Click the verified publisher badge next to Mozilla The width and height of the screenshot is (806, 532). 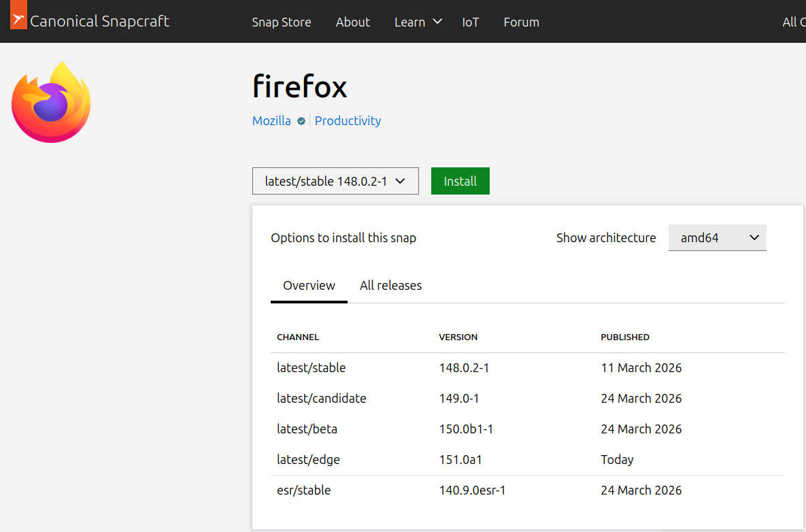(x=301, y=121)
